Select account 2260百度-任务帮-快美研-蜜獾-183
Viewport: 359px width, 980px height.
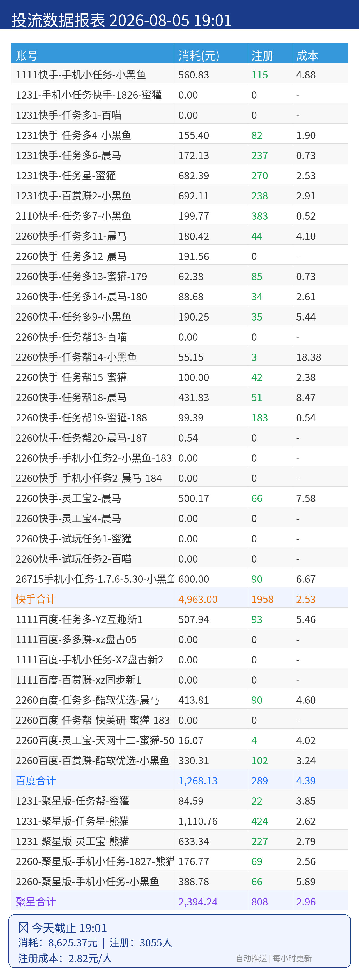93,720
